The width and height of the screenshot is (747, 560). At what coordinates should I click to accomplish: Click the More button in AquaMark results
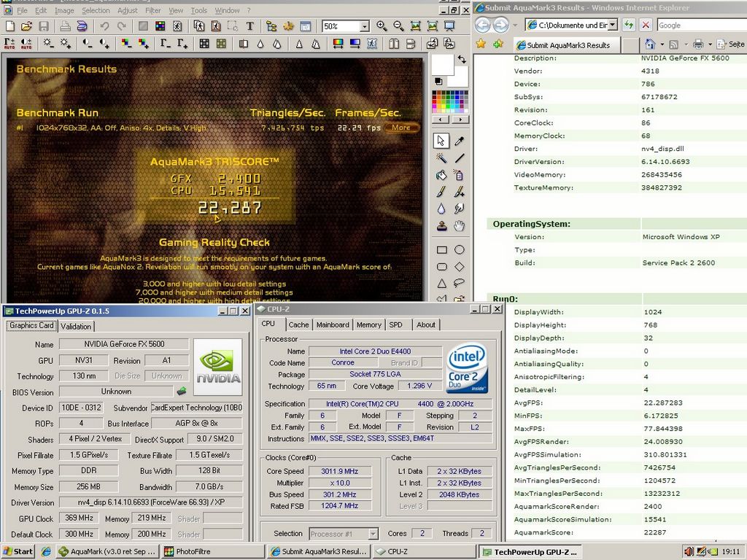(401, 128)
